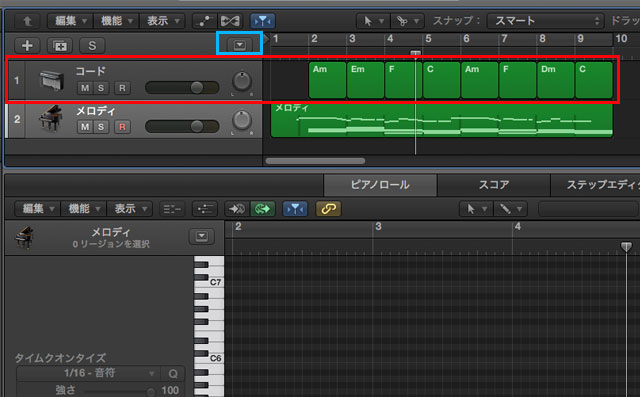Click the メロディ track volume slider
This screenshot has width=640, height=397.
(182, 126)
